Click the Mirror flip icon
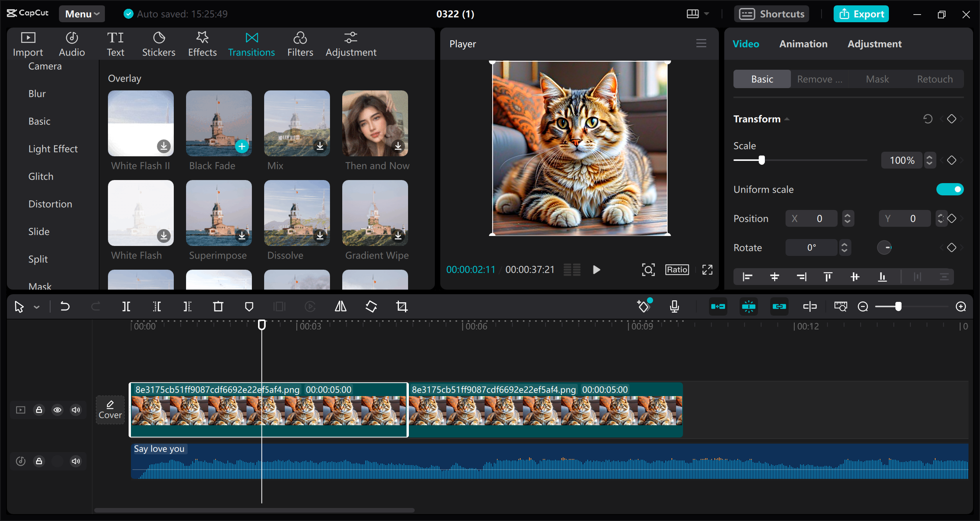This screenshot has height=521, width=980. pyautogui.click(x=340, y=306)
